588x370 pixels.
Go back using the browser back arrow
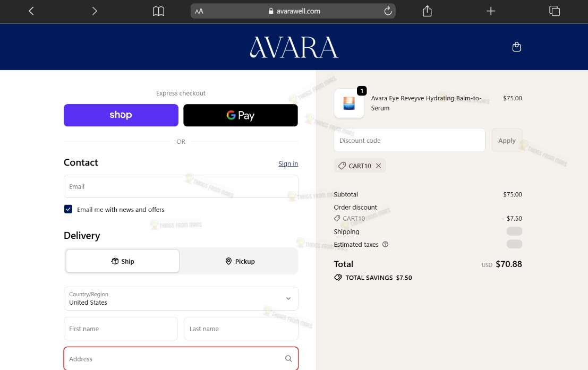click(31, 11)
